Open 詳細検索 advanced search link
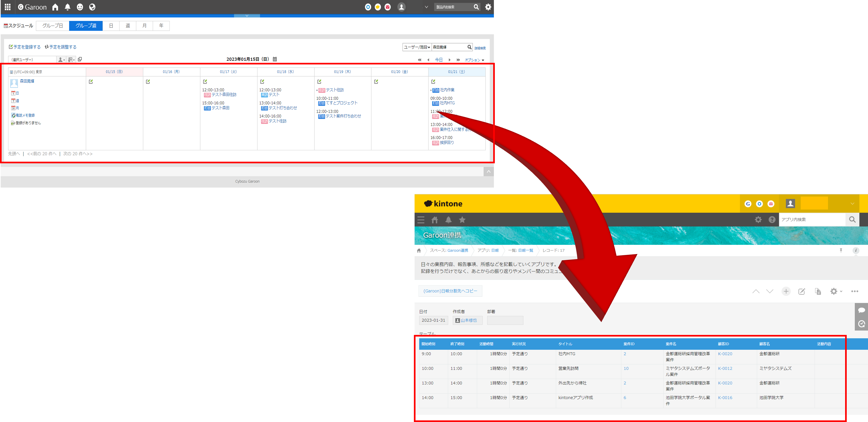868x422 pixels. 480,48
